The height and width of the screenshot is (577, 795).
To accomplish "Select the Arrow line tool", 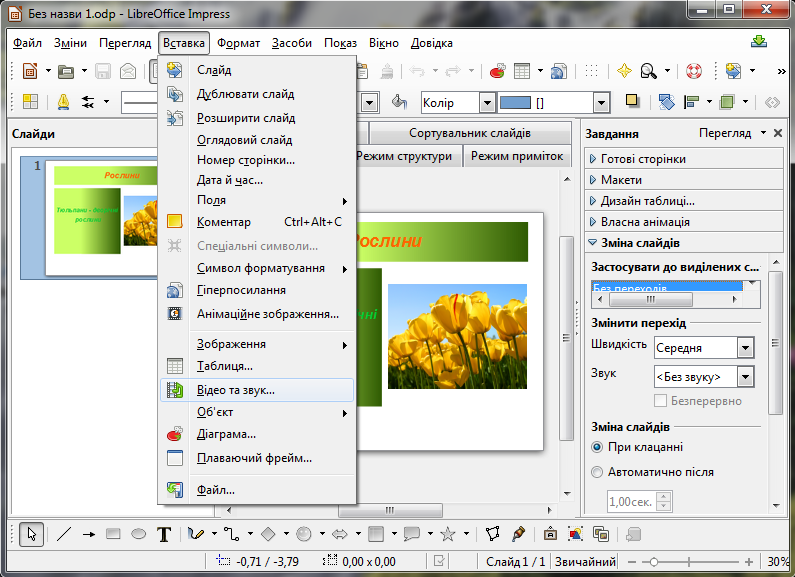I will (89, 534).
